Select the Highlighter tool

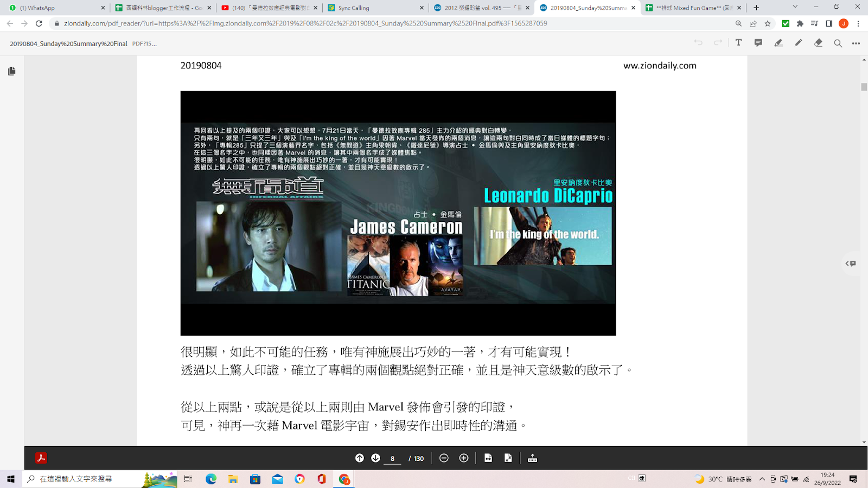[x=778, y=43]
